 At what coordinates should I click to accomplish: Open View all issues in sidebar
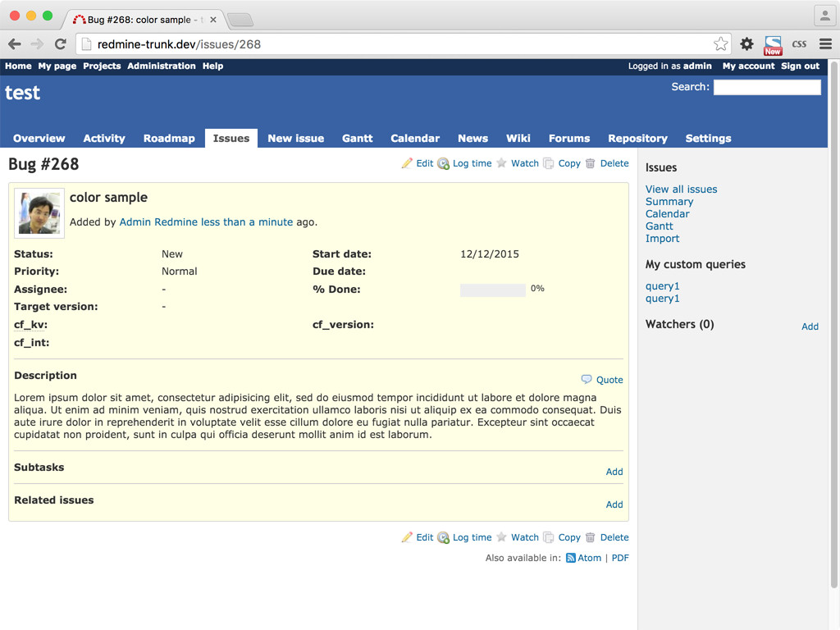coord(681,189)
